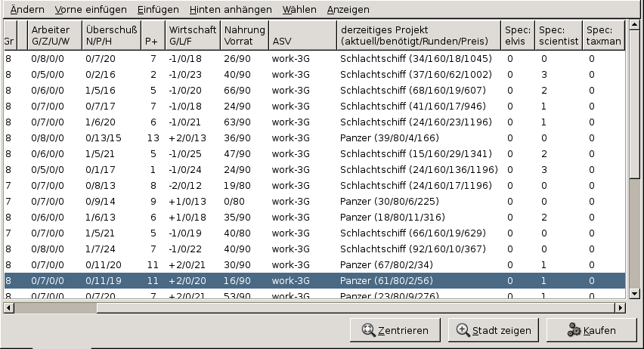Select row Panzer (18/80/11/316)
Viewport: 644px width, 349px height.
click(x=314, y=218)
